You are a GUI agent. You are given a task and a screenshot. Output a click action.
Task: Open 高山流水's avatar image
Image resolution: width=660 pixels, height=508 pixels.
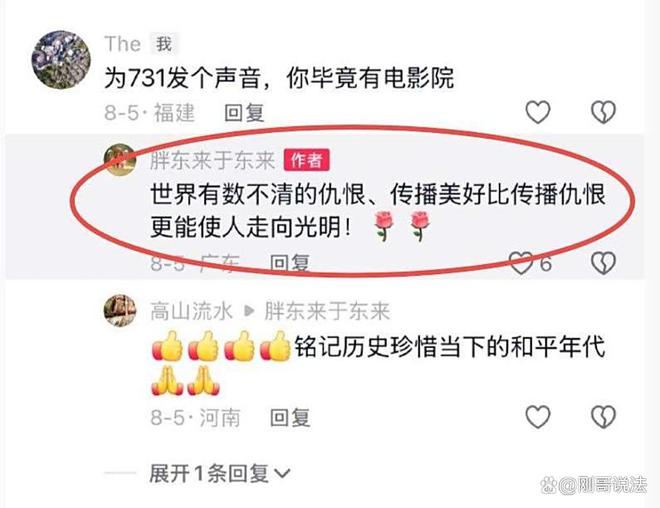(120, 311)
